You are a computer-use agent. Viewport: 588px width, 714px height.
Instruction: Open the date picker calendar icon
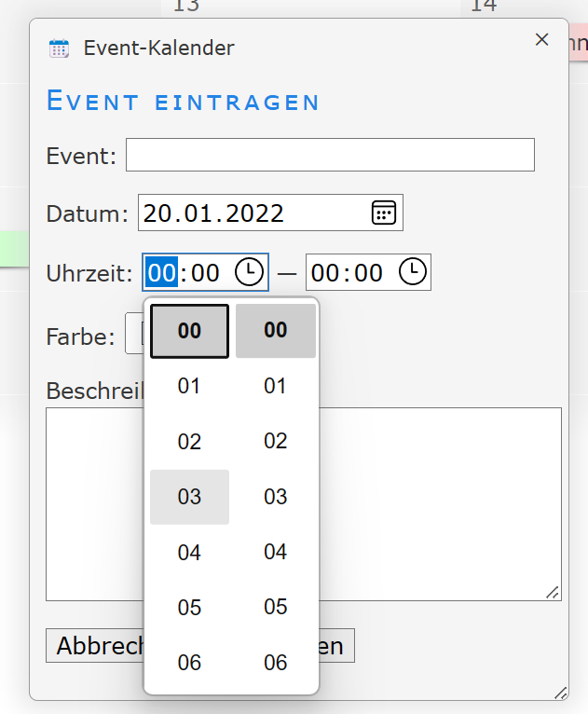pos(383,213)
